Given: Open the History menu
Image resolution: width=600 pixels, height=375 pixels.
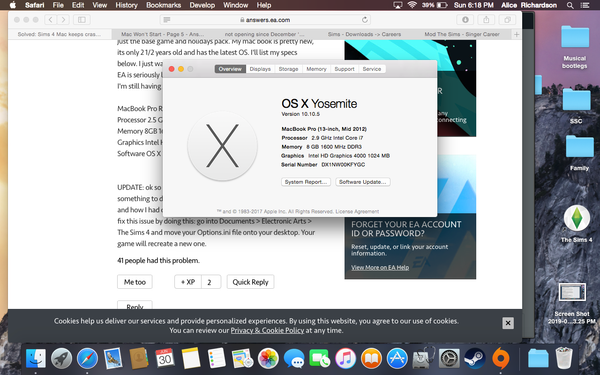Looking at the screenshot, I should pyautogui.click(x=126, y=5).
